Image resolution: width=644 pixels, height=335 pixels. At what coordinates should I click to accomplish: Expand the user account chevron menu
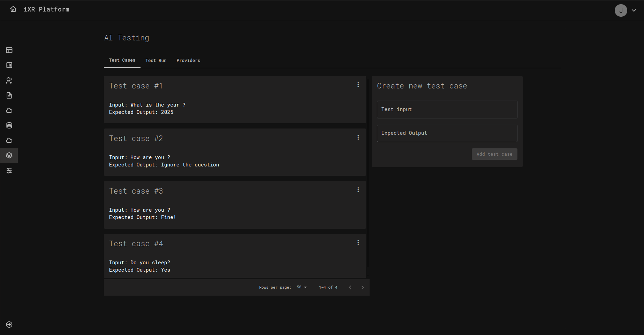pos(634,10)
